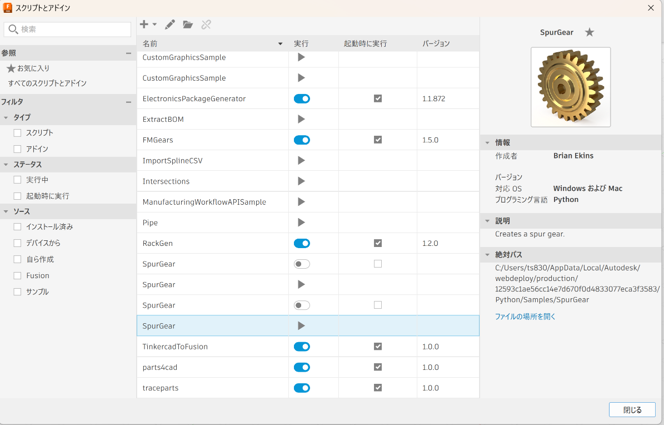The height and width of the screenshot is (425, 664).
Task: Click the 起動時に実行 column header
Action: [x=365, y=44]
